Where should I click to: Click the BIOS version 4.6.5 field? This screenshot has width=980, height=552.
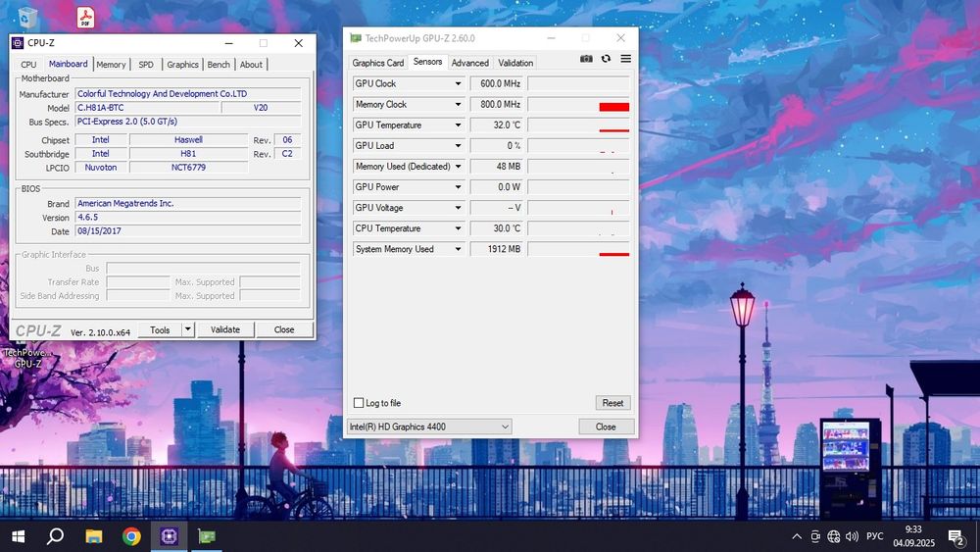(188, 217)
